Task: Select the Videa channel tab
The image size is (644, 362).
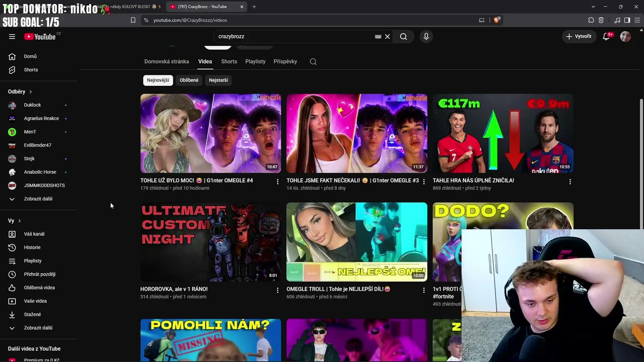Action: pyautogui.click(x=205, y=61)
